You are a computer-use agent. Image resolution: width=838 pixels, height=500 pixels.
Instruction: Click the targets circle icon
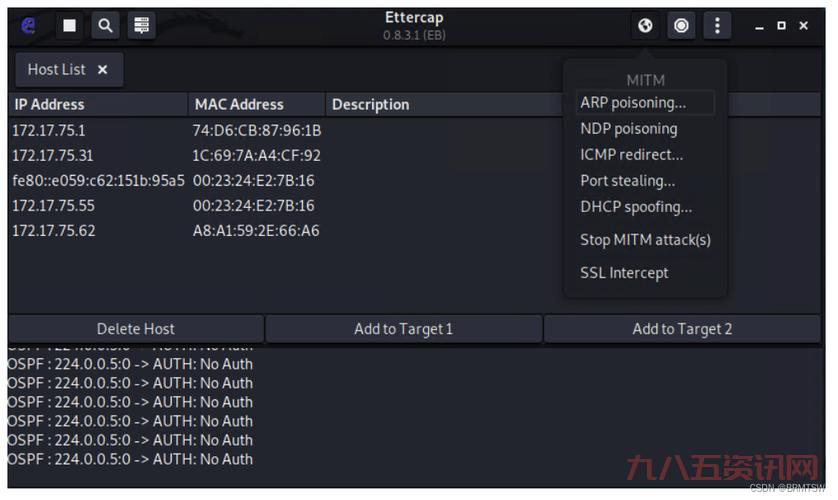point(681,25)
